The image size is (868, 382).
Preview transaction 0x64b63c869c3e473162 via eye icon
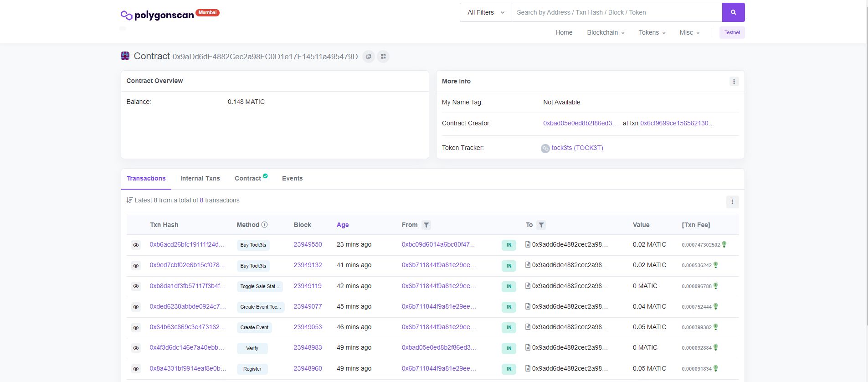tap(136, 327)
